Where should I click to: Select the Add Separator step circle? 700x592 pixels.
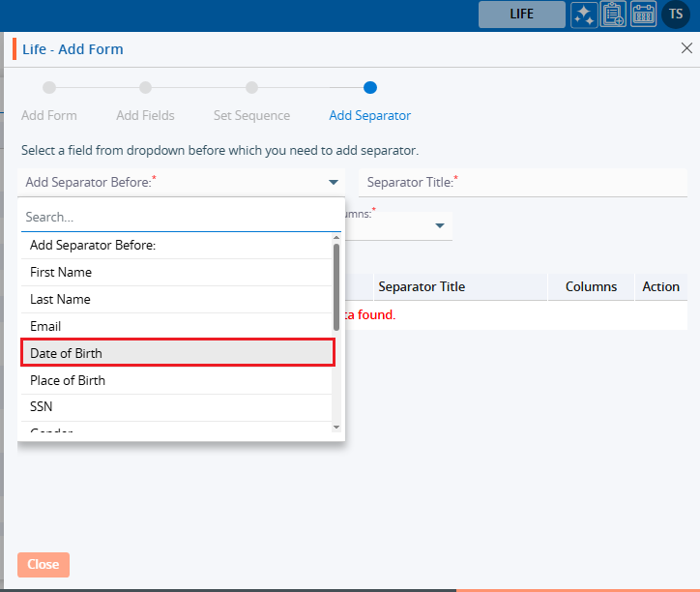pos(369,88)
